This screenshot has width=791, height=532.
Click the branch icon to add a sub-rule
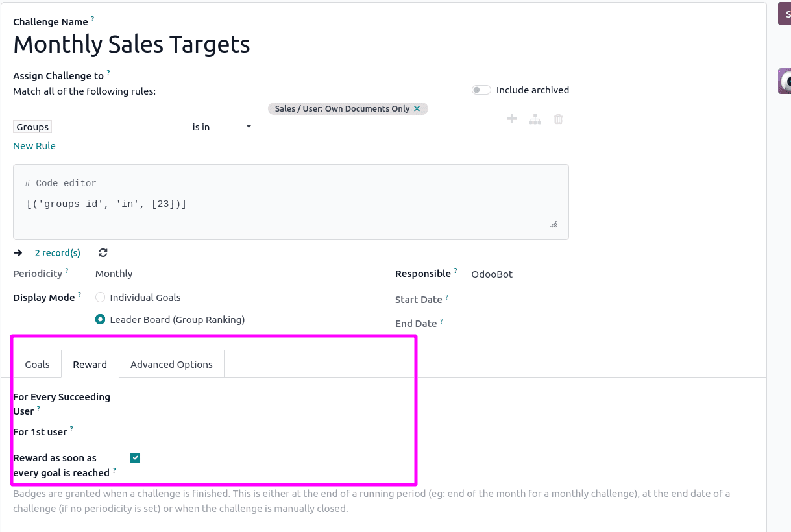(x=535, y=119)
